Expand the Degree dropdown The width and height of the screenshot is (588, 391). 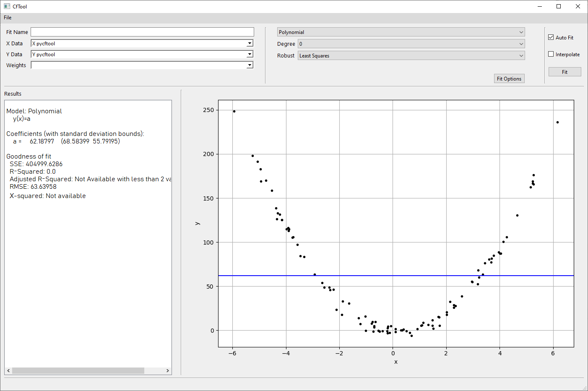click(411, 44)
